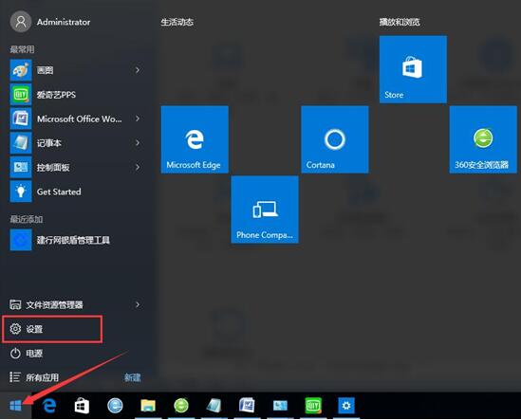This screenshot has width=521, height=420.
Task: Open Control Panel (控制面板) icon
Action: pyautogui.click(x=21, y=167)
